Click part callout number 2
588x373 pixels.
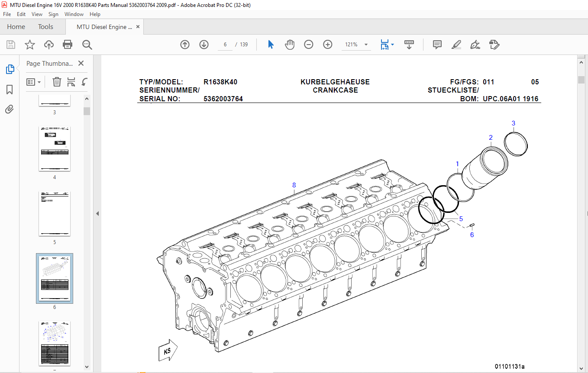(x=491, y=138)
